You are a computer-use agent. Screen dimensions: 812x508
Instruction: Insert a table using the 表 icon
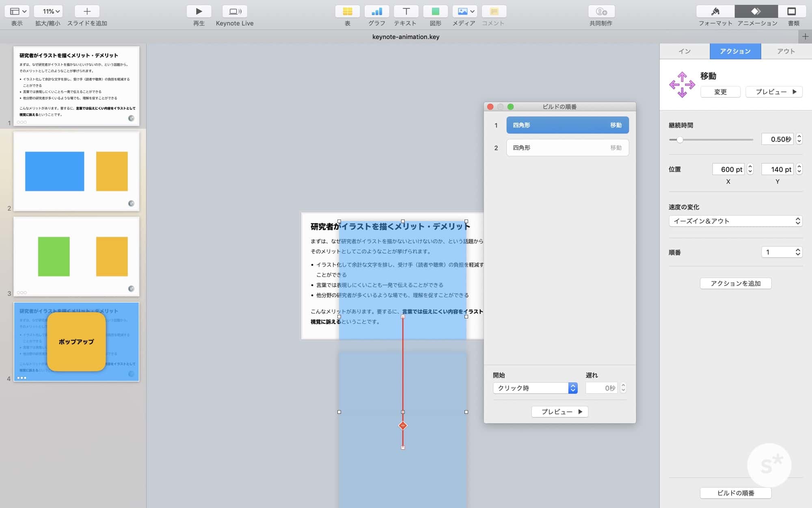(347, 11)
